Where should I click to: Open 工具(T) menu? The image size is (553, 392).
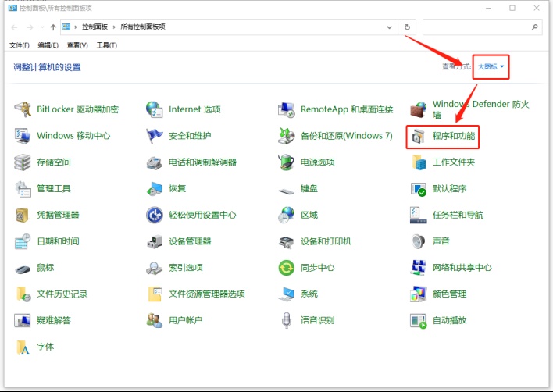106,45
